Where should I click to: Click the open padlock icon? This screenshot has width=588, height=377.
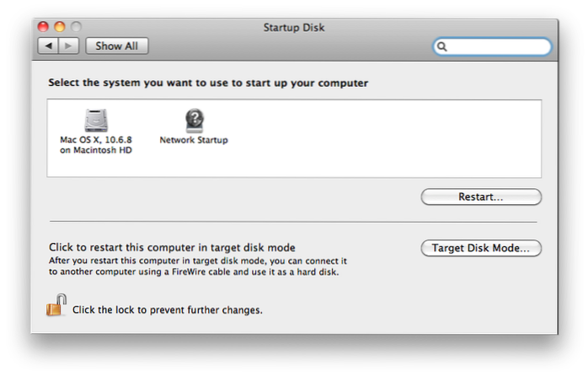point(56,307)
